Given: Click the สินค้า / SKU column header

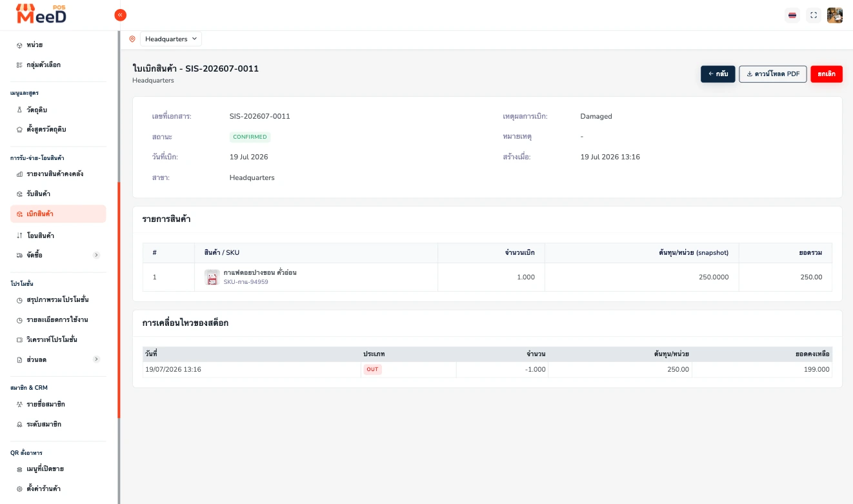Looking at the screenshot, I should [316, 252].
